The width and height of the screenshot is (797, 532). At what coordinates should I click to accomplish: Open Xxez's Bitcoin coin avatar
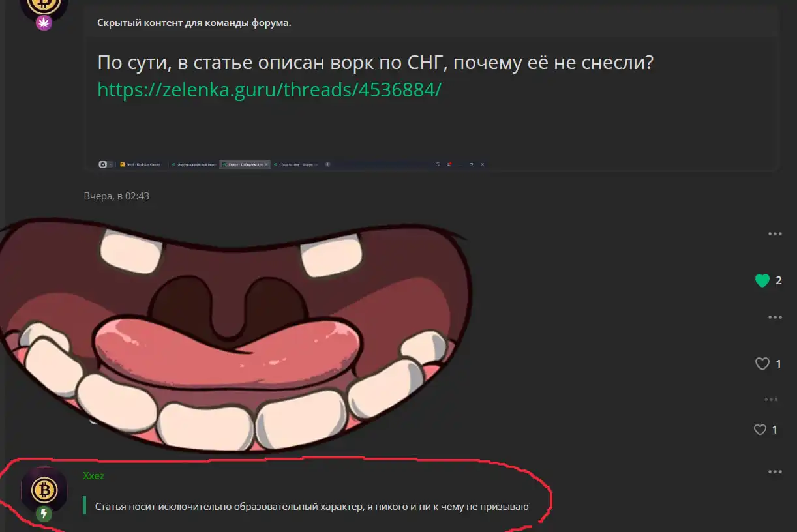(44, 490)
